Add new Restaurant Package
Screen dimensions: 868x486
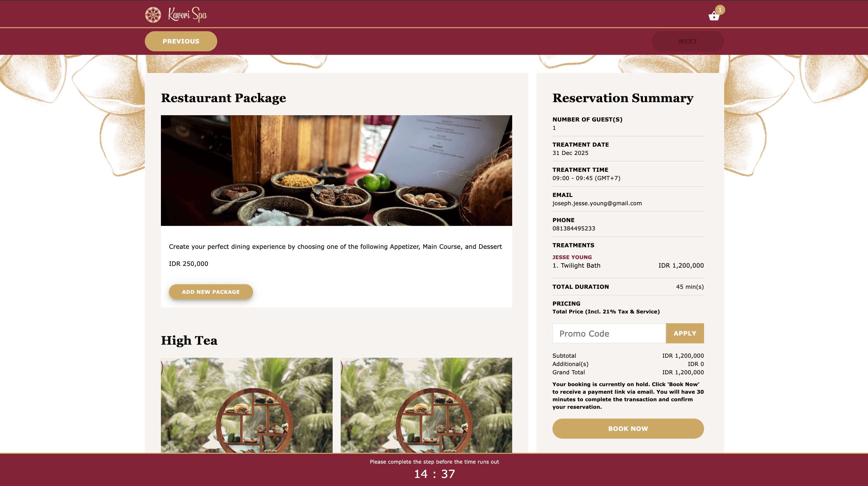tap(211, 292)
